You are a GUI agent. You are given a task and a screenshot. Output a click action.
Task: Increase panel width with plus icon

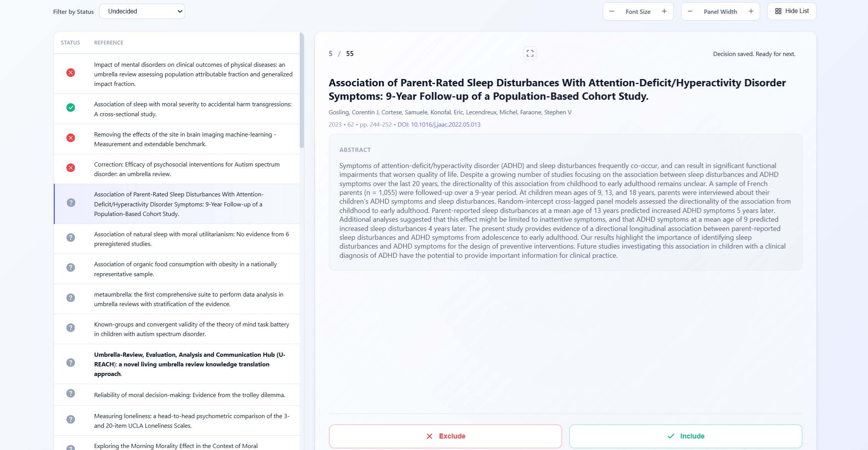[751, 12]
